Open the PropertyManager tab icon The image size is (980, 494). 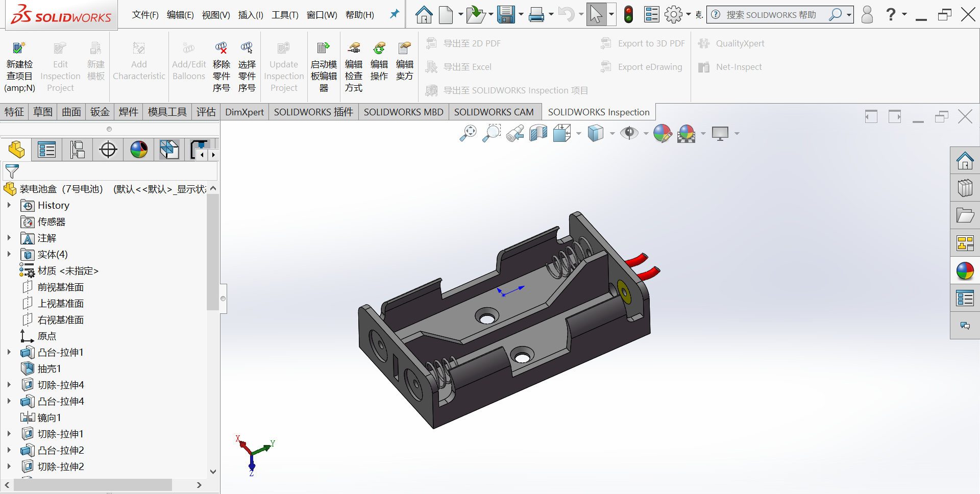(x=46, y=150)
